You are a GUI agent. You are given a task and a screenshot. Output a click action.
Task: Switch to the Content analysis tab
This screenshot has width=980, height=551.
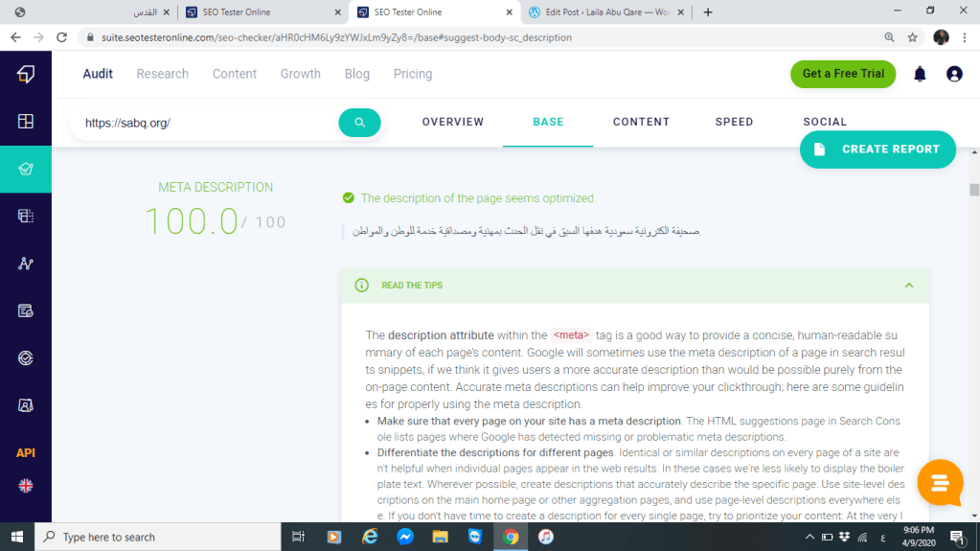tap(641, 122)
